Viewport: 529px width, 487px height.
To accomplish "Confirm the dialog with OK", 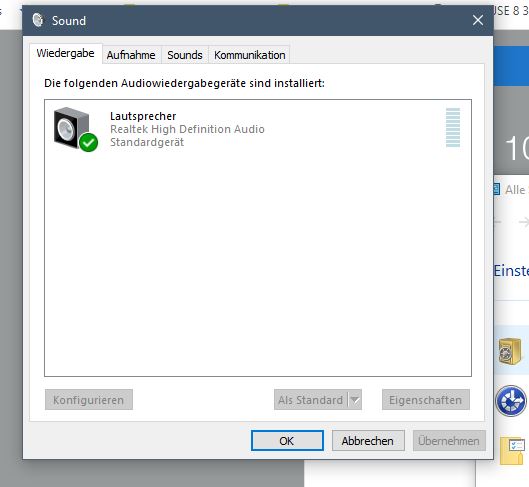I will [287, 440].
